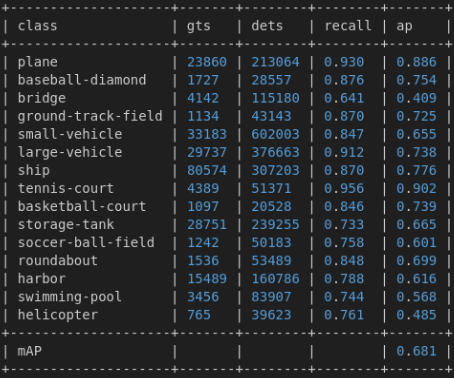Click plane gts value 23860
This screenshot has height=378, width=454.
207,62
